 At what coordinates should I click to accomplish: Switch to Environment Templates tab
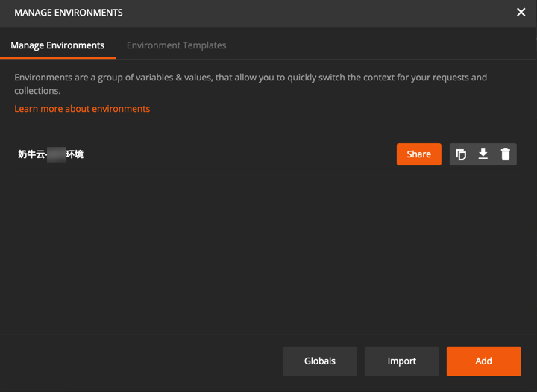pyautogui.click(x=176, y=45)
